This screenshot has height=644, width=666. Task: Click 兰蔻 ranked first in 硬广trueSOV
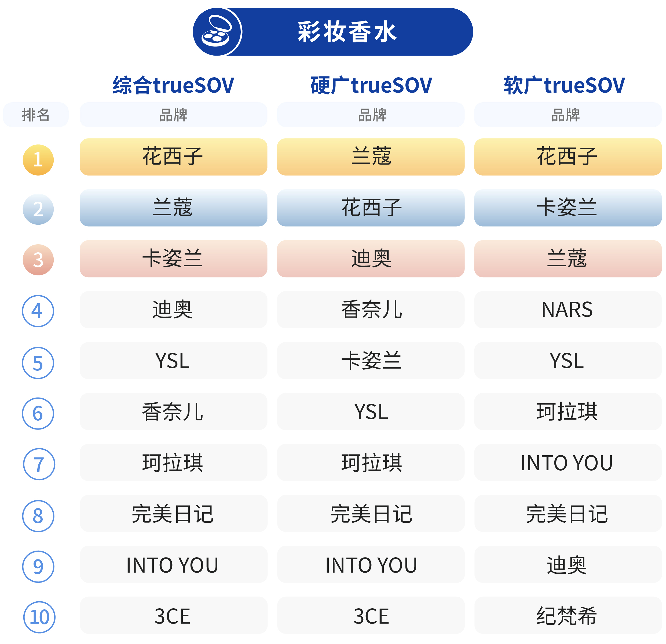(371, 157)
